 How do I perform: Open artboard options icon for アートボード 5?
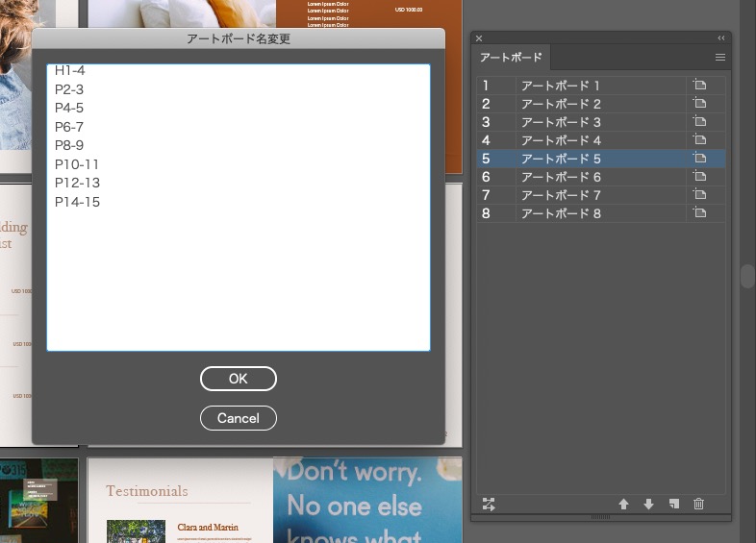click(x=699, y=158)
